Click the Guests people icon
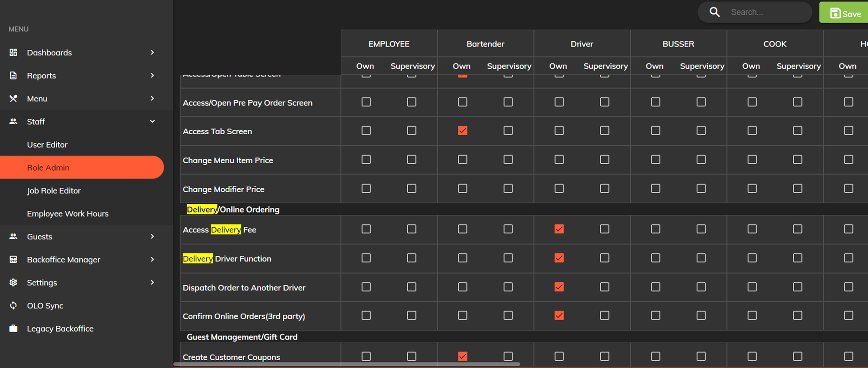The height and width of the screenshot is (368, 868). click(x=13, y=237)
